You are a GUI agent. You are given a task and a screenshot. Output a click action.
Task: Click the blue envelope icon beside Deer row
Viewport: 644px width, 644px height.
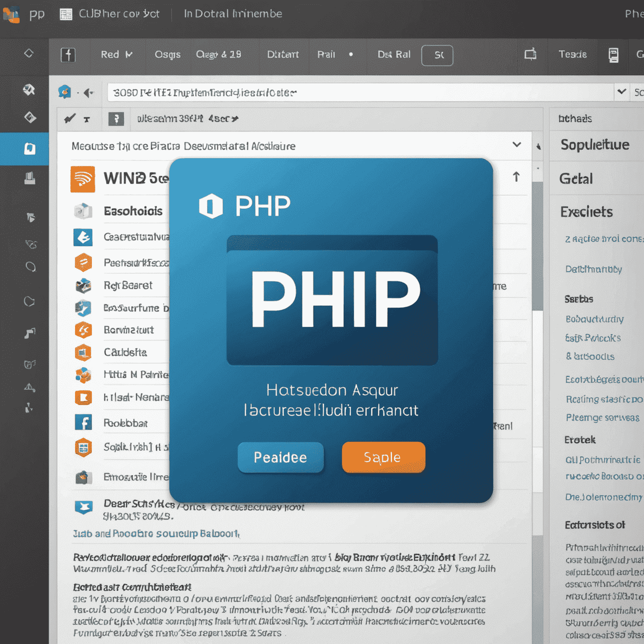coord(83,507)
